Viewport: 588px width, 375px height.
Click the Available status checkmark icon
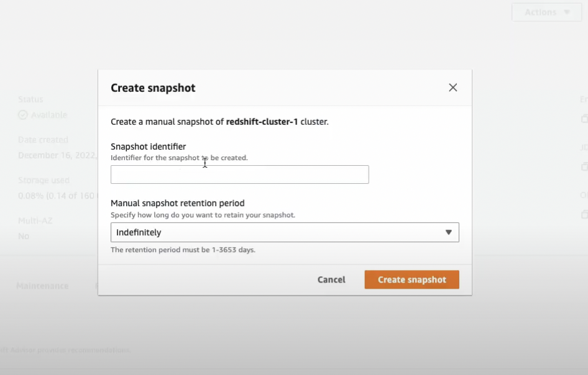pos(23,115)
